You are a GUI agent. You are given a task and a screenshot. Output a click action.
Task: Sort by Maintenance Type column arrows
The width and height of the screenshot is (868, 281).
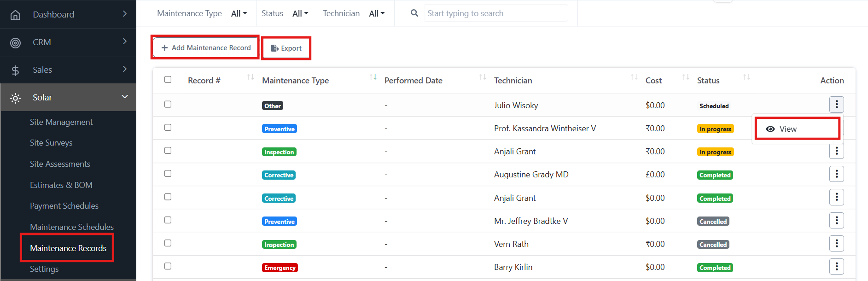pyautogui.click(x=373, y=77)
